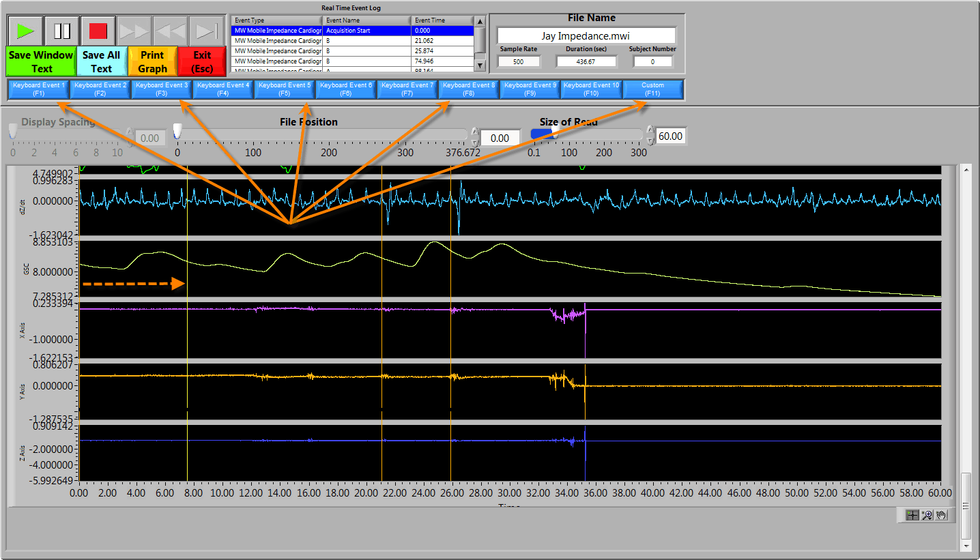Screen dimensions: 980x560
Task: Trigger Keyboard Event 8 (F8)
Action: (x=469, y=89)
